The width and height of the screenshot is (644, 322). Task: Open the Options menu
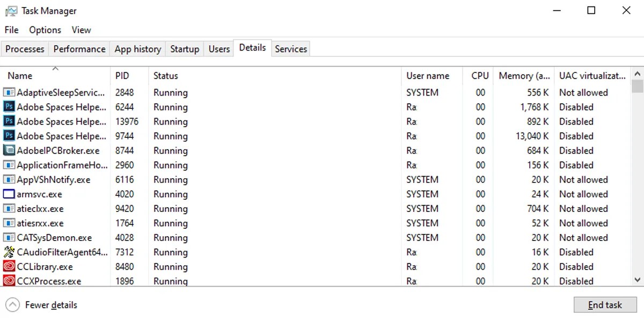(45, 30)
